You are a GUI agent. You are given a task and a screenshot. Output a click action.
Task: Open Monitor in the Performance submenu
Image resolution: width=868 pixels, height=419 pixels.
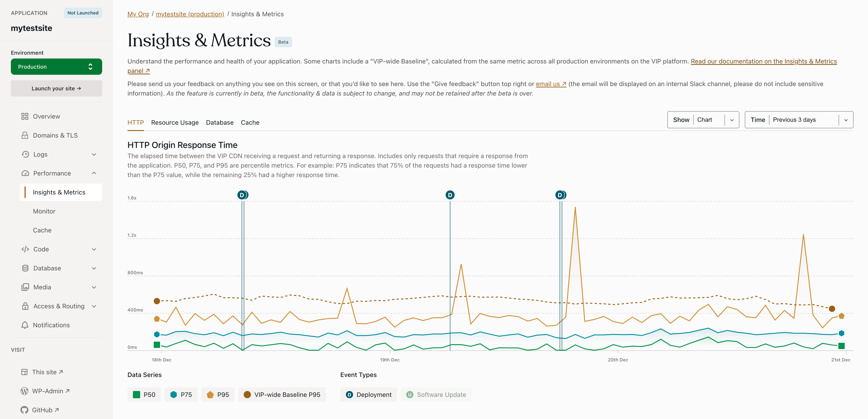coord(44,211)
